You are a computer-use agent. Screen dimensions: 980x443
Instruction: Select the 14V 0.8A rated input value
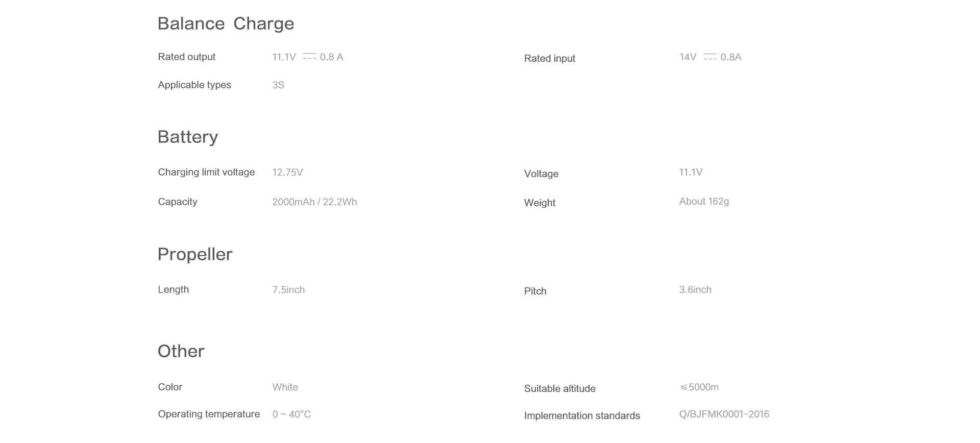710,57
